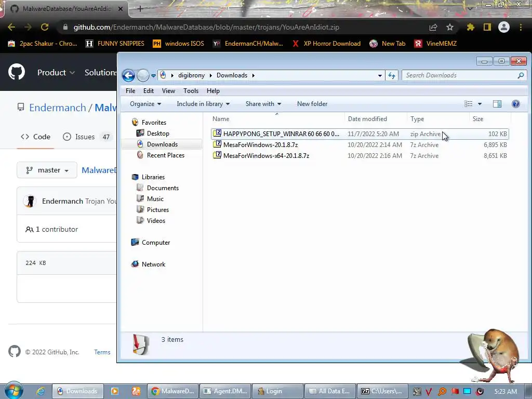Open the Tools menu in Explorer

pyautogui.click(x=191, y=91)
